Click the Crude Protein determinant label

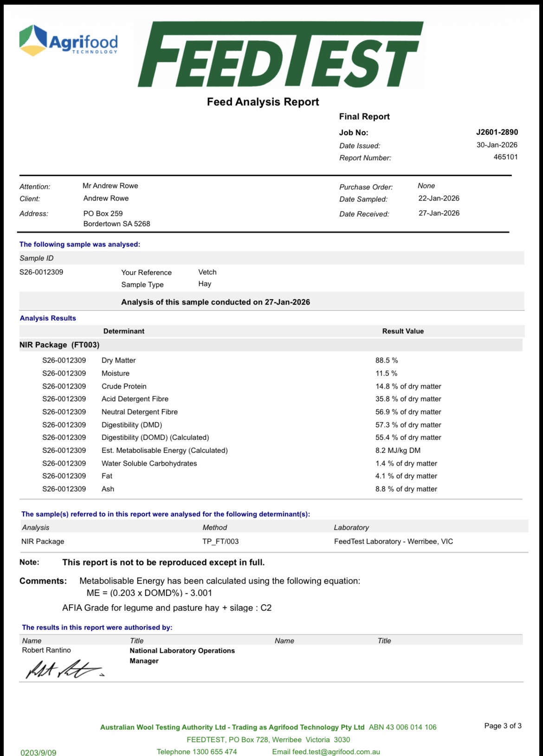pyautogui.click(x=124, y=386)
